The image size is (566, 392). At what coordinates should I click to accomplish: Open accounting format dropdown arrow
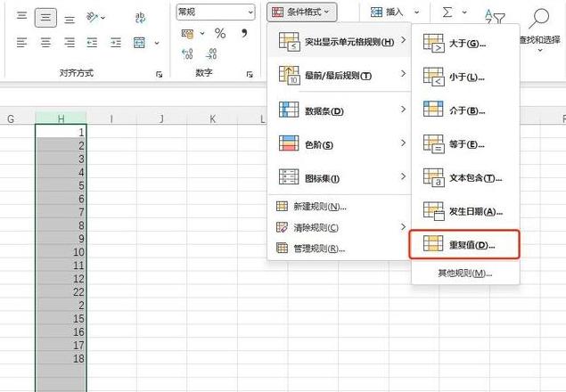[202, 34]
